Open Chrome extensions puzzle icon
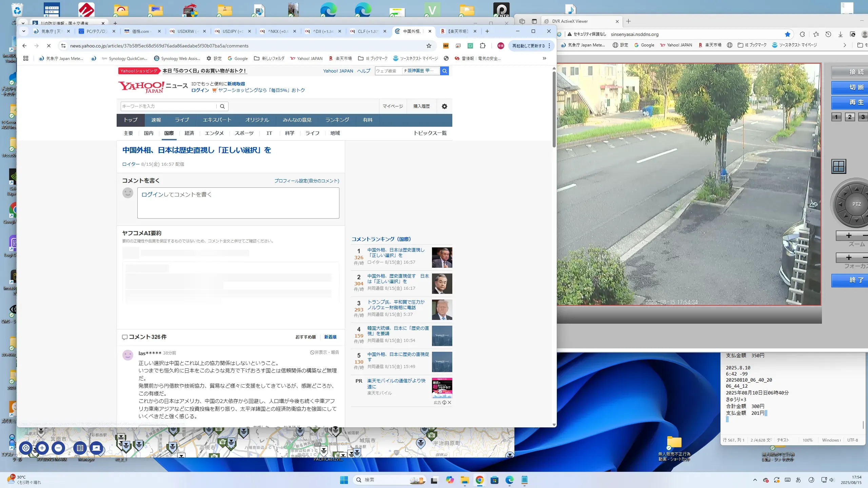 click(x=482, y=46)
